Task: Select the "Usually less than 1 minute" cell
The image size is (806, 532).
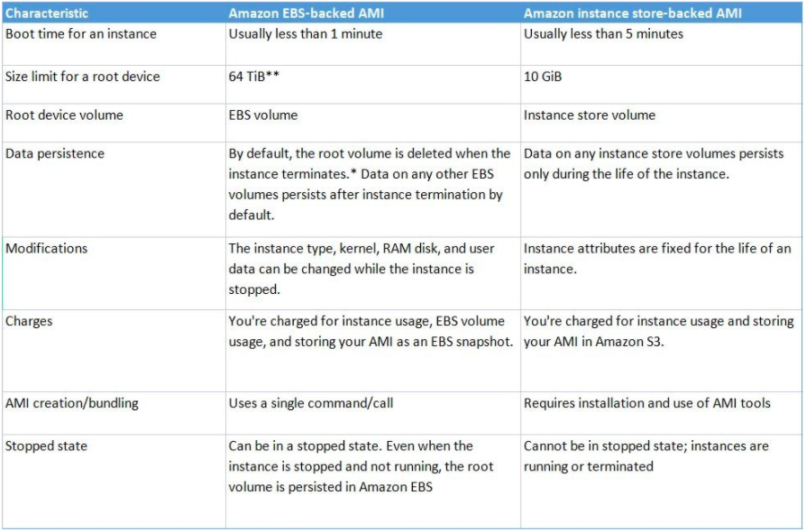Action: click(x=306, y=34)
